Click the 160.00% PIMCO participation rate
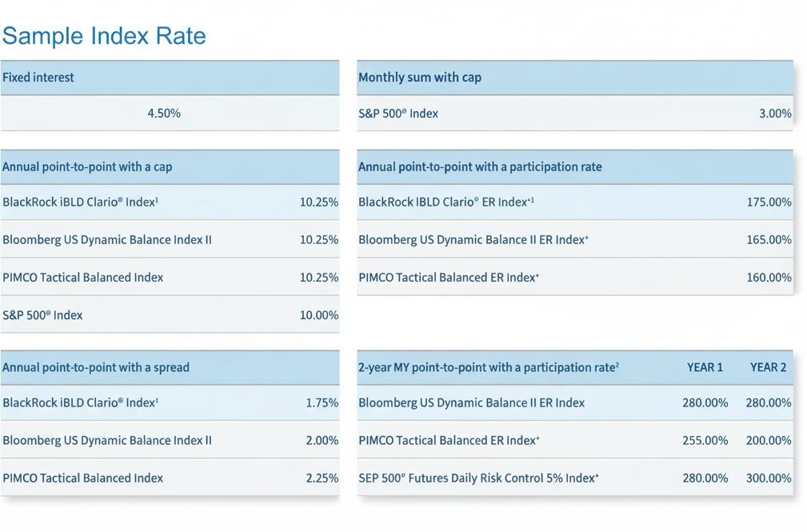Viewport: 807px width, 532px height. 769,278
